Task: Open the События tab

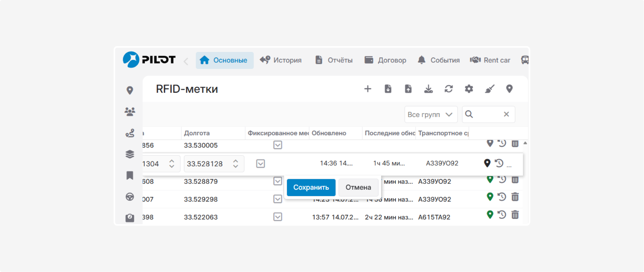Action: 439,60
